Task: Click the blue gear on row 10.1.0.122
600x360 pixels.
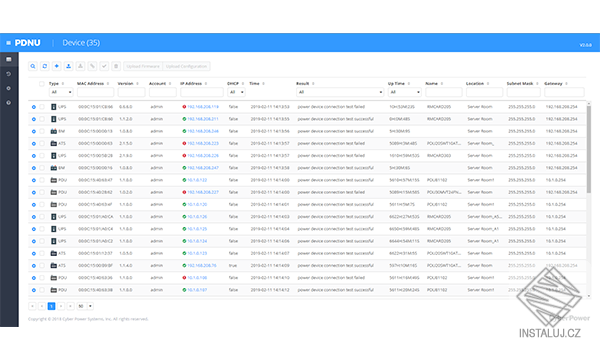Action: coord(34,180)
